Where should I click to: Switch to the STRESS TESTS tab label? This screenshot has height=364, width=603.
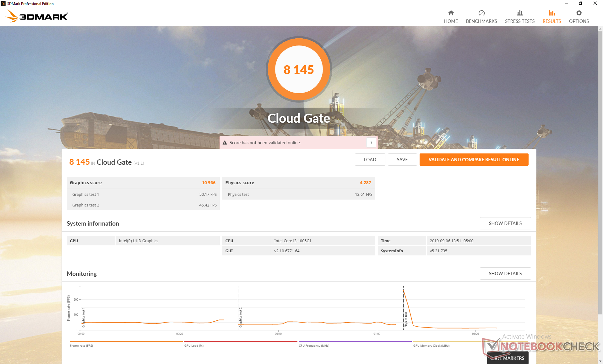519,21
